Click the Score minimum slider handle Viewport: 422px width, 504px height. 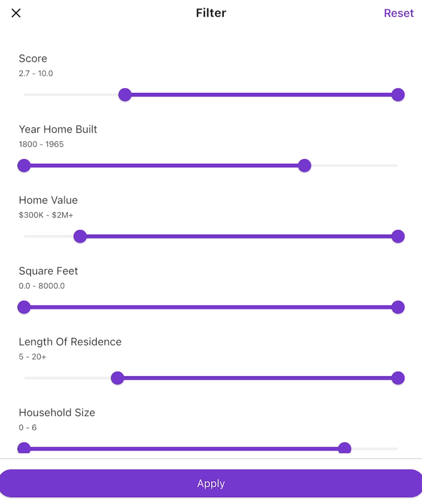click(x=125, y=95)
